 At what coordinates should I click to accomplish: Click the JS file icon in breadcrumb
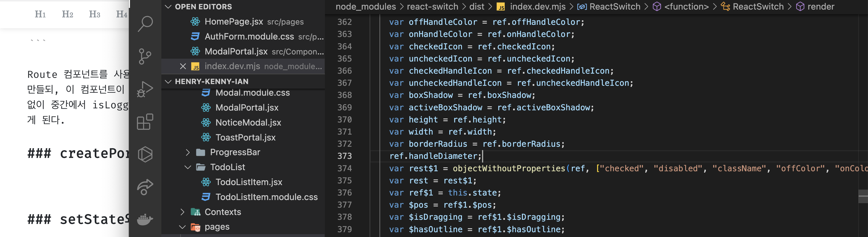click(x=501, y=7)
